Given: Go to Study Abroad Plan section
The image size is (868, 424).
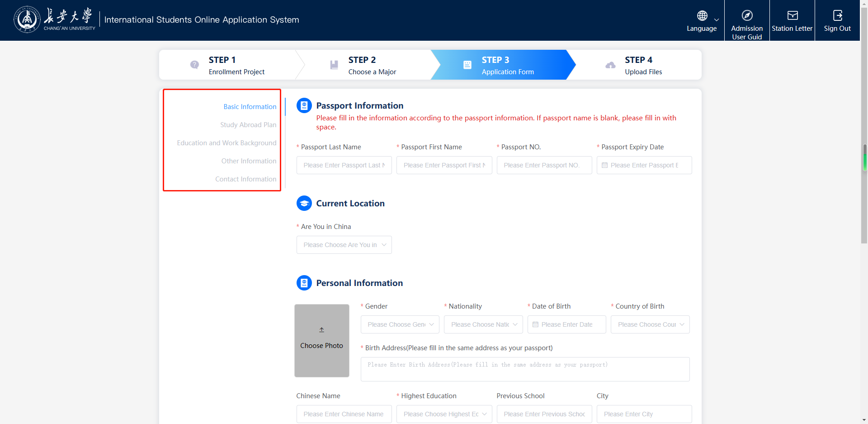Looking at the screenshot, I should pos(248,125).
